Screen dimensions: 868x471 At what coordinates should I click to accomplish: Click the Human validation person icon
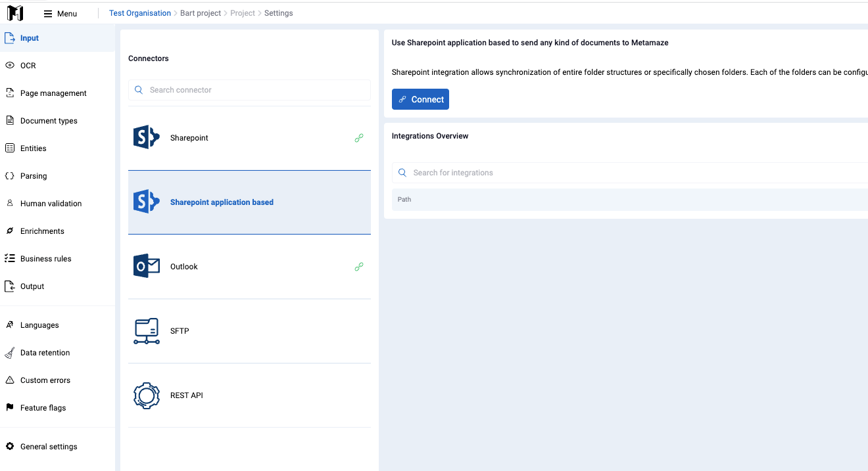(10, 204)
